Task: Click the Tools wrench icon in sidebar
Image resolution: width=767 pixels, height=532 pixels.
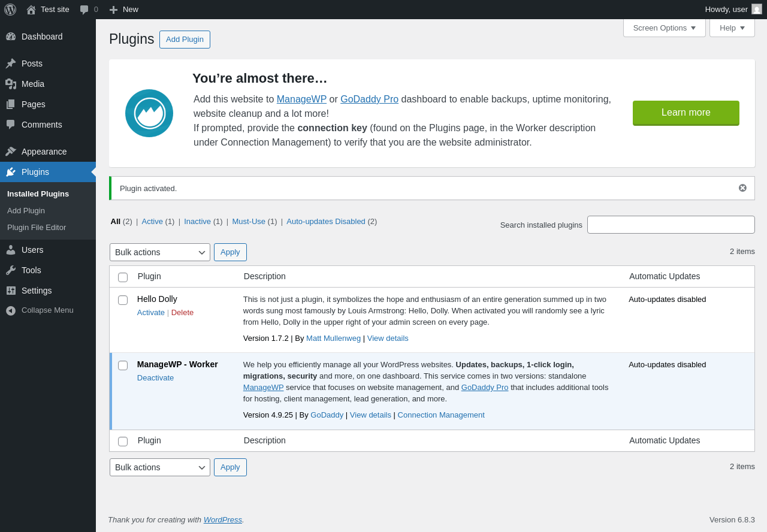Action: 11,270
